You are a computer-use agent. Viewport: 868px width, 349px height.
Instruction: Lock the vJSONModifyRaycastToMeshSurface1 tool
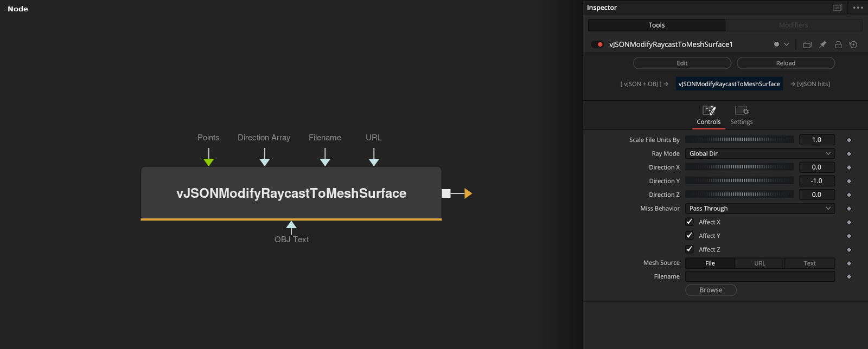point(838,44)
